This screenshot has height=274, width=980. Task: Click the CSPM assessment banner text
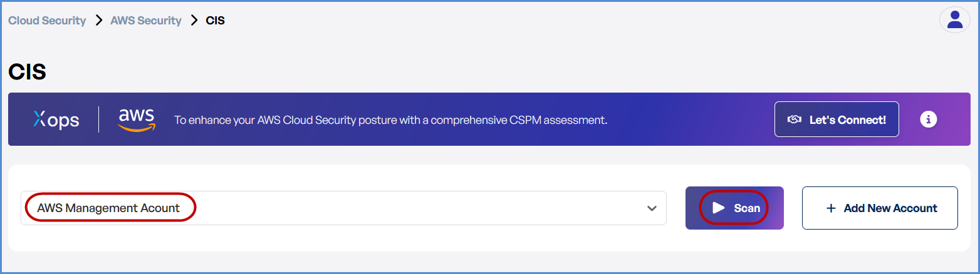(390, 119)
